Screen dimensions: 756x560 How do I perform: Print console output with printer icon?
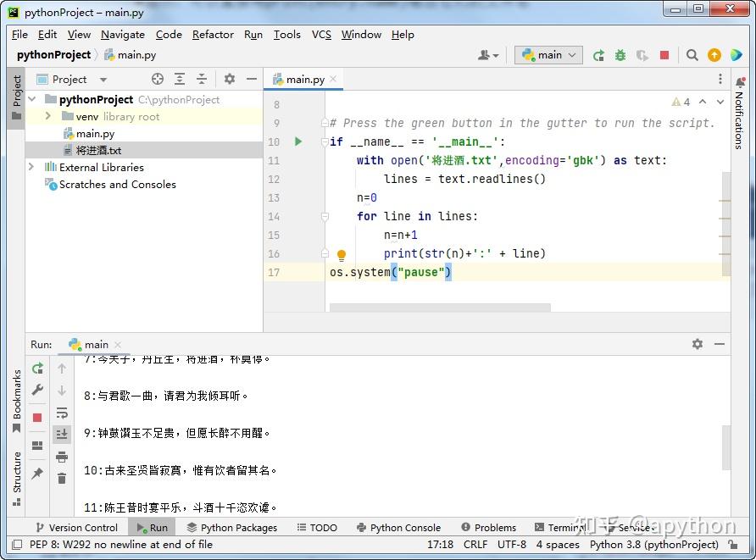(x=61, y=457)
